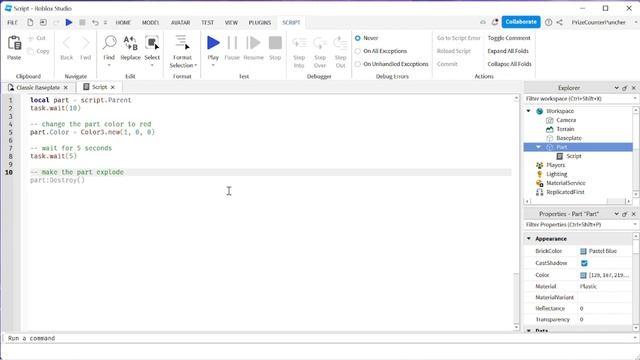Open the Find magnifier tool
This screenshot has width=640, height=360.
[109, 42]
